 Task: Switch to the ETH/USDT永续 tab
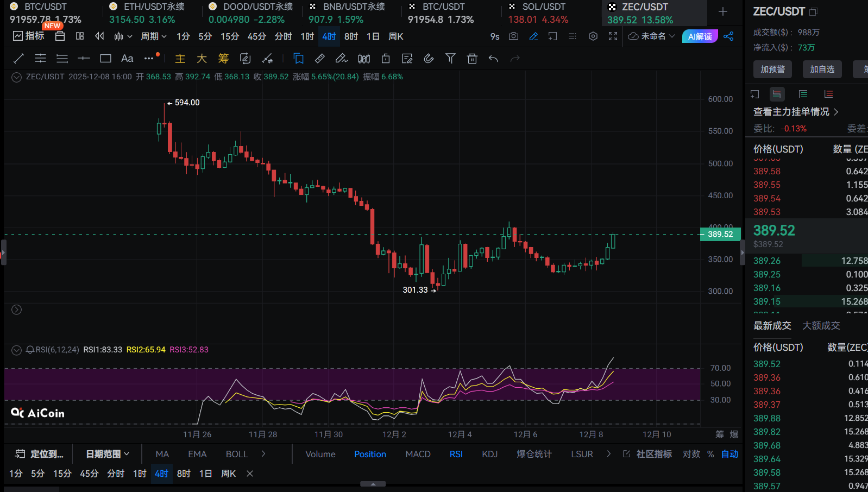click(x=148, y=13)
